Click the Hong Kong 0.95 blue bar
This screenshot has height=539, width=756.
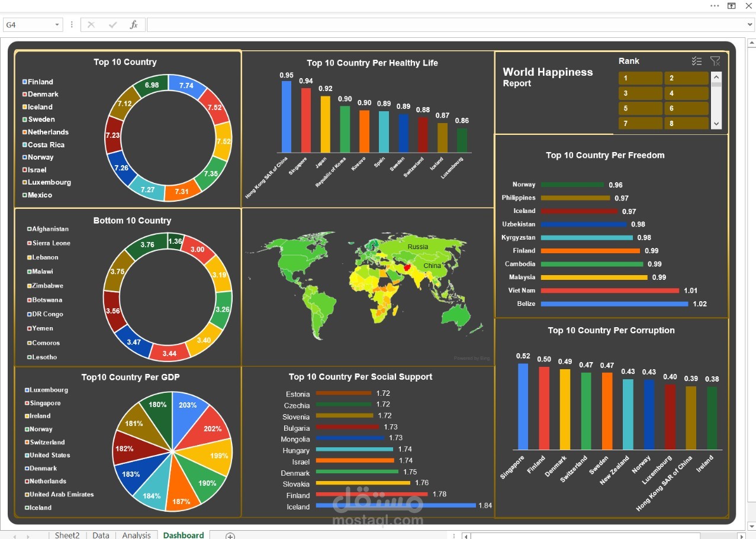[x=287, y=117]
